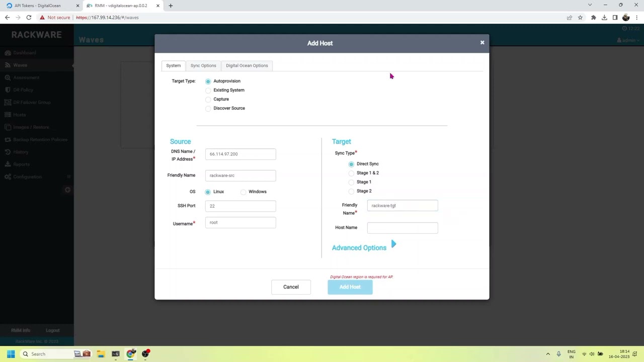This screenshot has height=362, width=644.
Task: Click the DR Policy shield icon
Action: [x=8, y=90]
